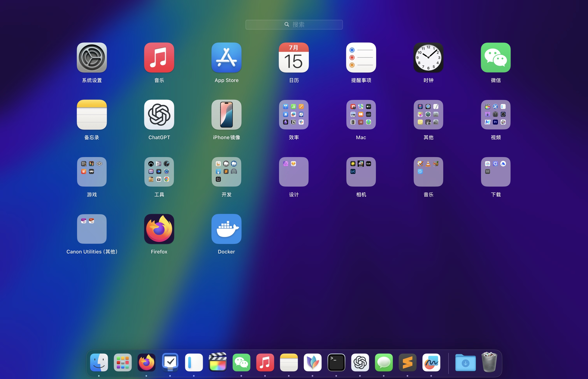588x379 pixels.
Task: Open the Canon Utilities folder
Action: [x=92, y=229]
